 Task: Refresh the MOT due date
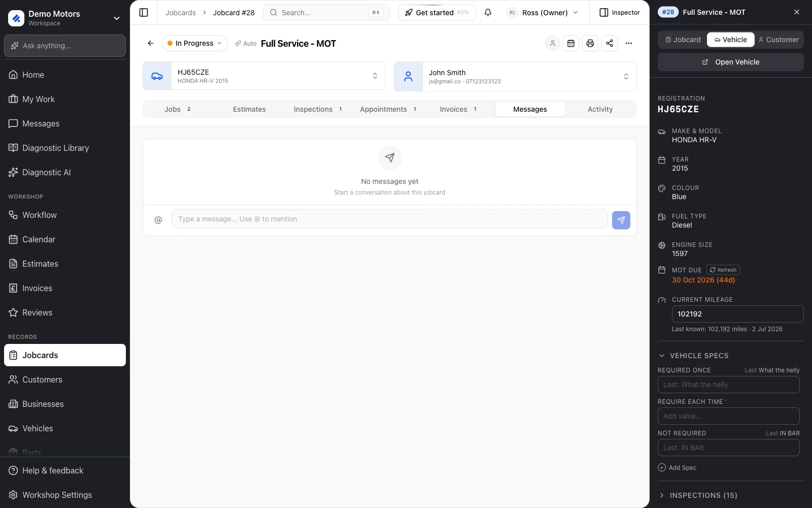723,270
